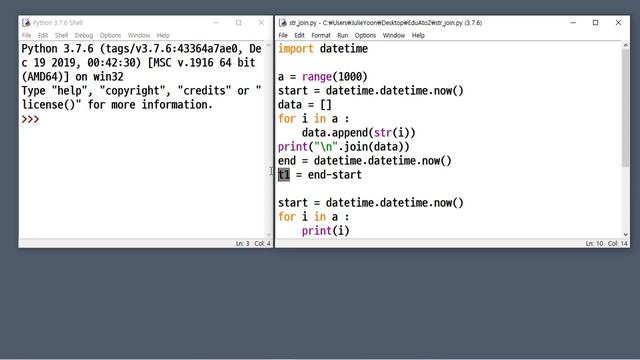Click 'Ln: 10' in editor status bar
The height and width of the screenshot is (360, 640).
pyautogui.click(x=594, y=244)
